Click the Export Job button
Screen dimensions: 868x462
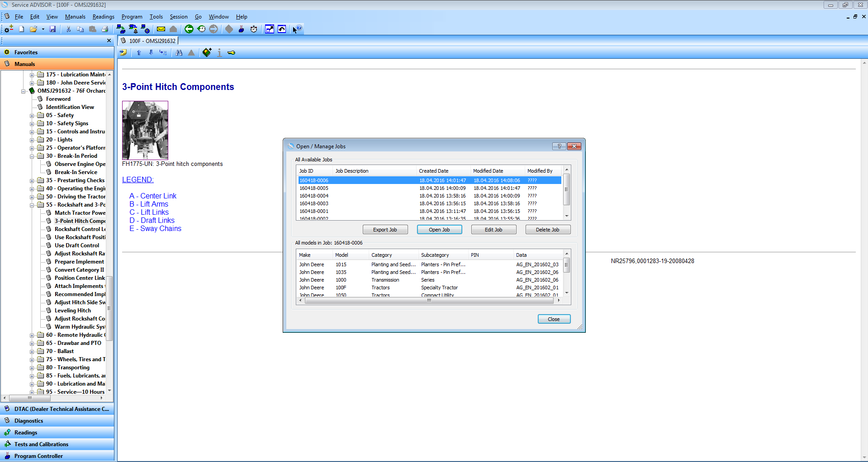click(x=385, y=230)
